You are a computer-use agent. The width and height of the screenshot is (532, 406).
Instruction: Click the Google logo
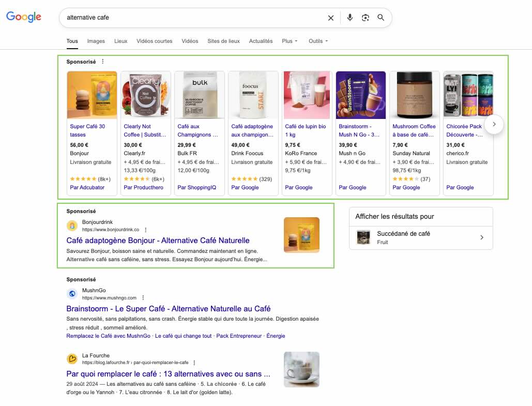click(24, 17)
